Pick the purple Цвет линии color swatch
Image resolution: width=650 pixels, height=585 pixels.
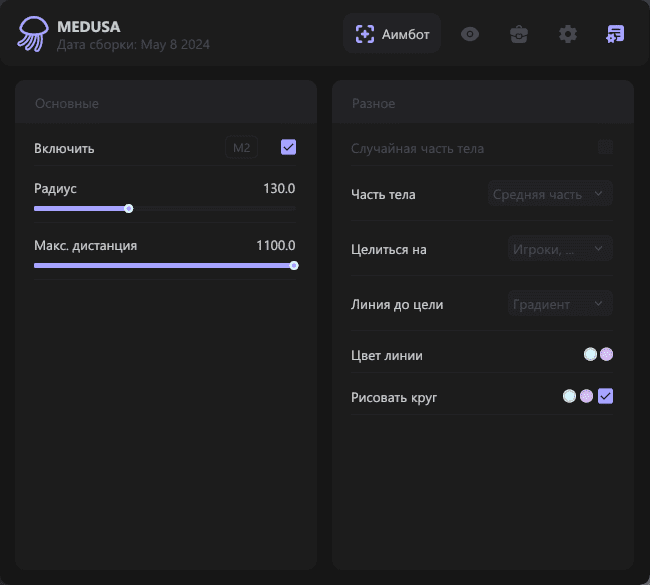[606, 354]
